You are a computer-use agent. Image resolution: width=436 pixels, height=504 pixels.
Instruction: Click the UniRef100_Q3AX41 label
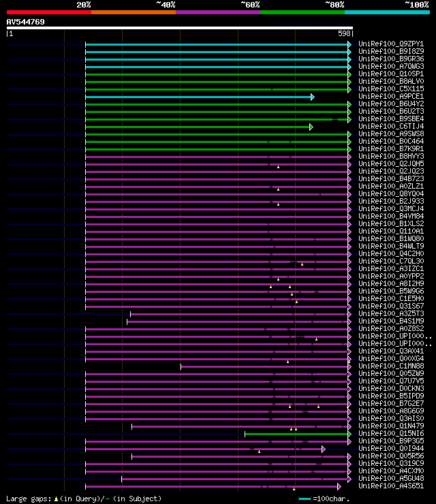pyautogui.click(x=391, y=351)
